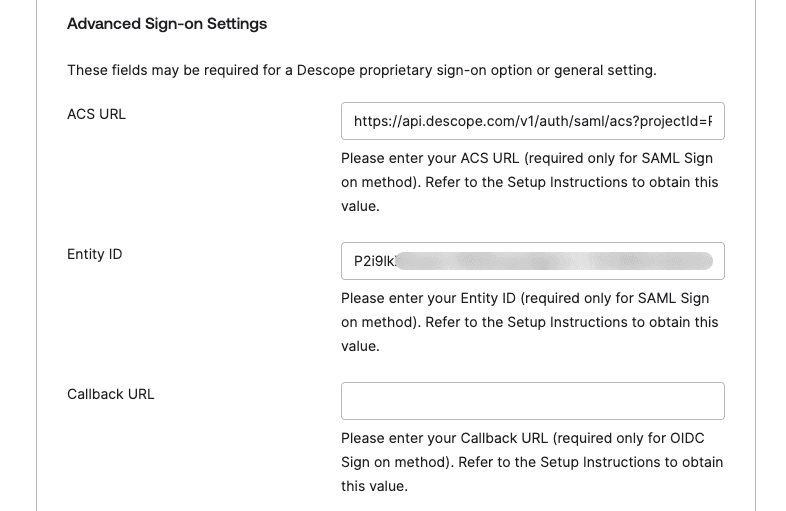
Task: Click the Advanced Sign-on Settings heading
Action: coord(167,24)
